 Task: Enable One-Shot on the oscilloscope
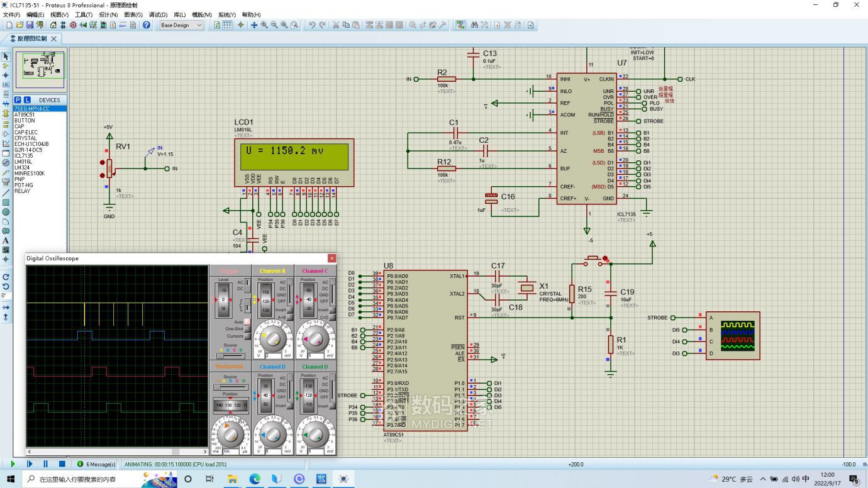click(247, 329)
